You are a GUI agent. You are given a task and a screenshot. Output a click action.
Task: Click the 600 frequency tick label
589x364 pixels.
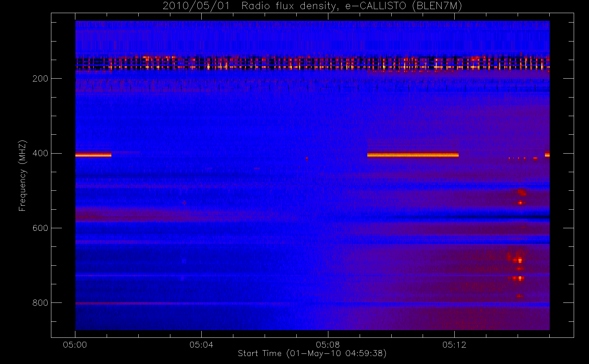(40, 228)
